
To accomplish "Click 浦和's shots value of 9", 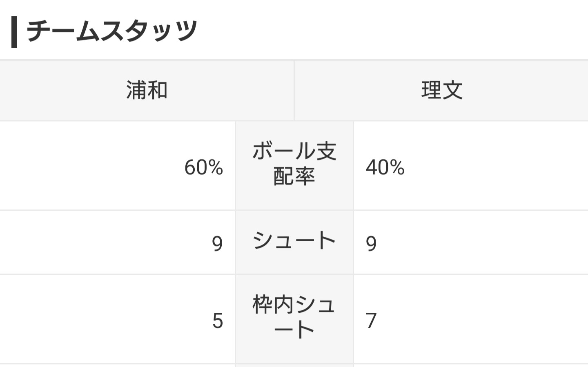I will coord(217,244).
